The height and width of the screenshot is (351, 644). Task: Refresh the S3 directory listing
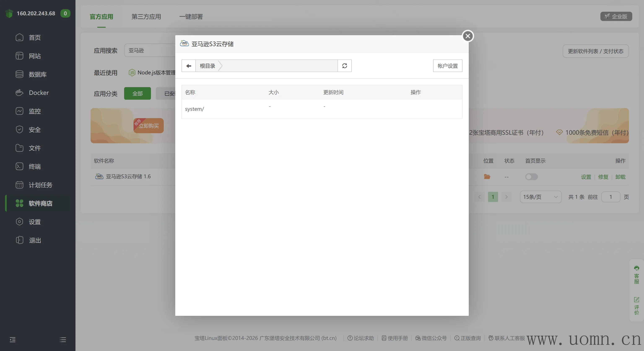(344, 66)
